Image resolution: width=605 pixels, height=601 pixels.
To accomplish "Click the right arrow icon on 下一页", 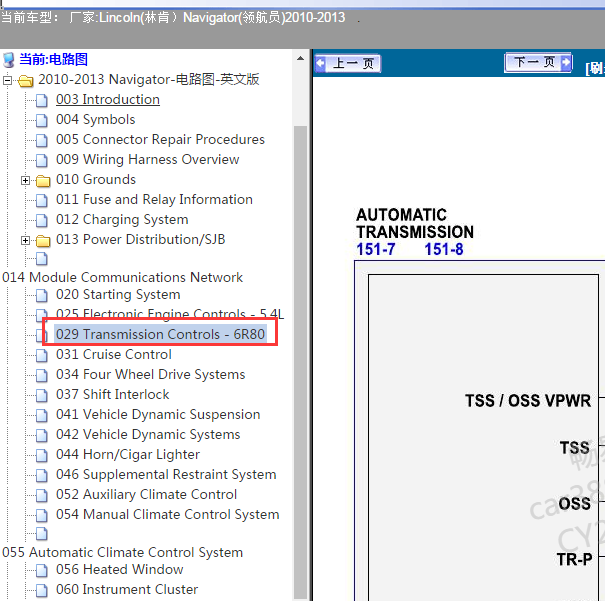I will click(x=566, y=62).
